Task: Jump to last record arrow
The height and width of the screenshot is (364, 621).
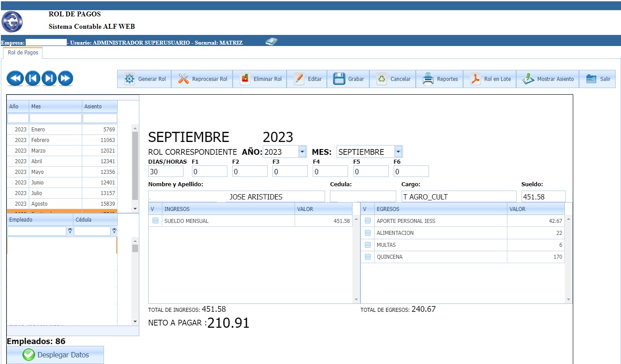Action: tap(65, 79)
